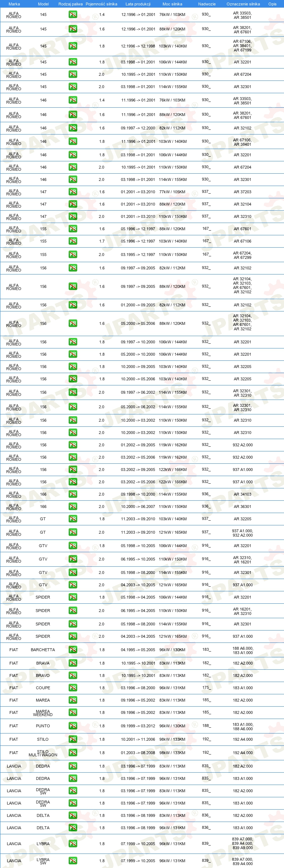Select engine code AR 37203

point(242,192)
